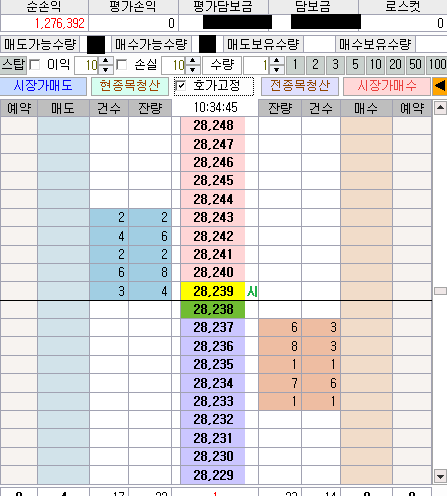Click the 전종목청산 button
The height and width of the screenshot is (496, 447).
(300, 86)
